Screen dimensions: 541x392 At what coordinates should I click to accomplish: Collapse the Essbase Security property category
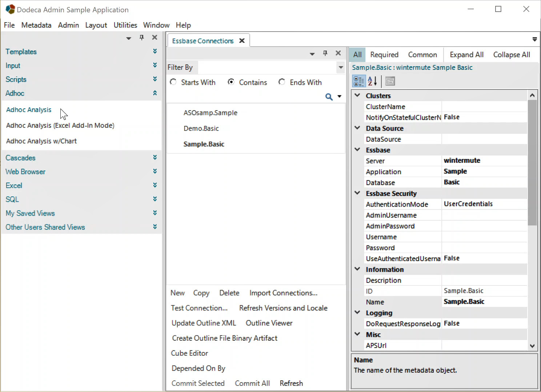pos(357,193)
